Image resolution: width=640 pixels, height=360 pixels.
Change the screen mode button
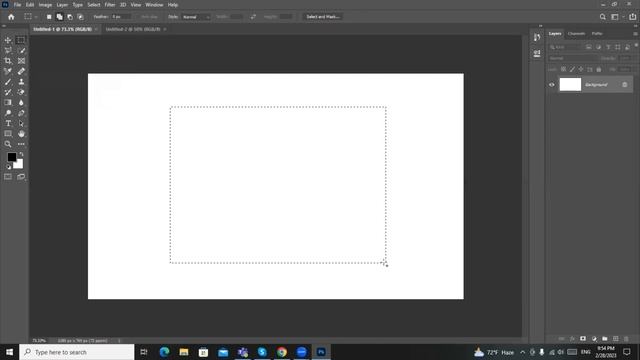click(x=21, y=177)
